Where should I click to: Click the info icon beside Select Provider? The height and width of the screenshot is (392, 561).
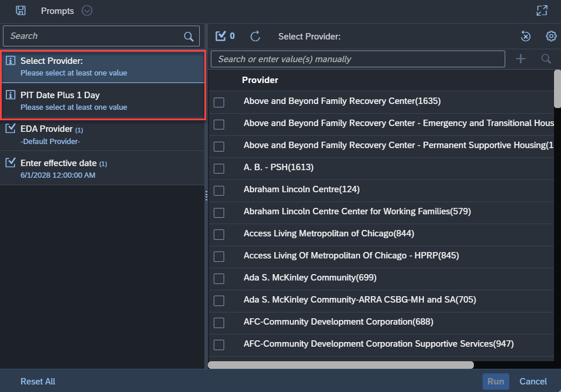click(x=10, y=61)
